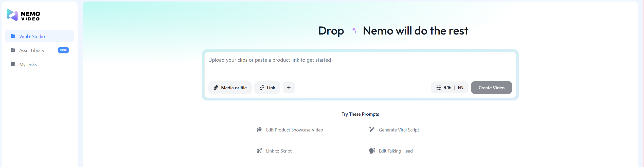Click the Link to Script scissors icon
Screen dimensions: 644x167
[259, 151]
